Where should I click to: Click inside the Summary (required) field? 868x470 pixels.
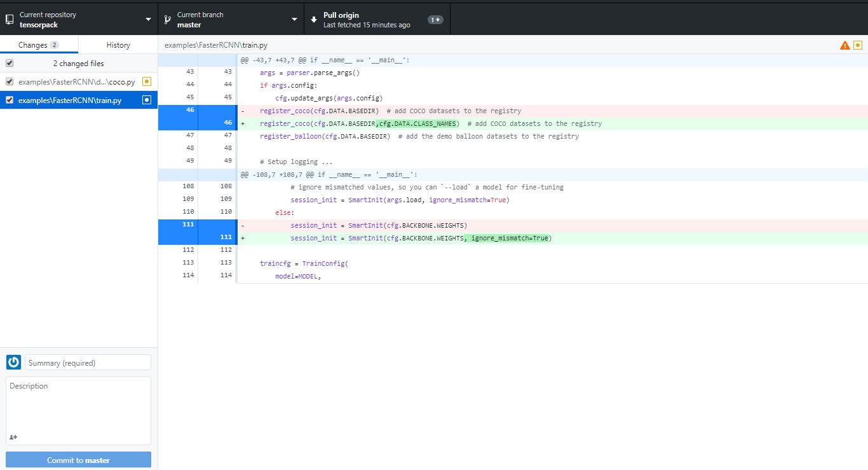tap(88, 362)
